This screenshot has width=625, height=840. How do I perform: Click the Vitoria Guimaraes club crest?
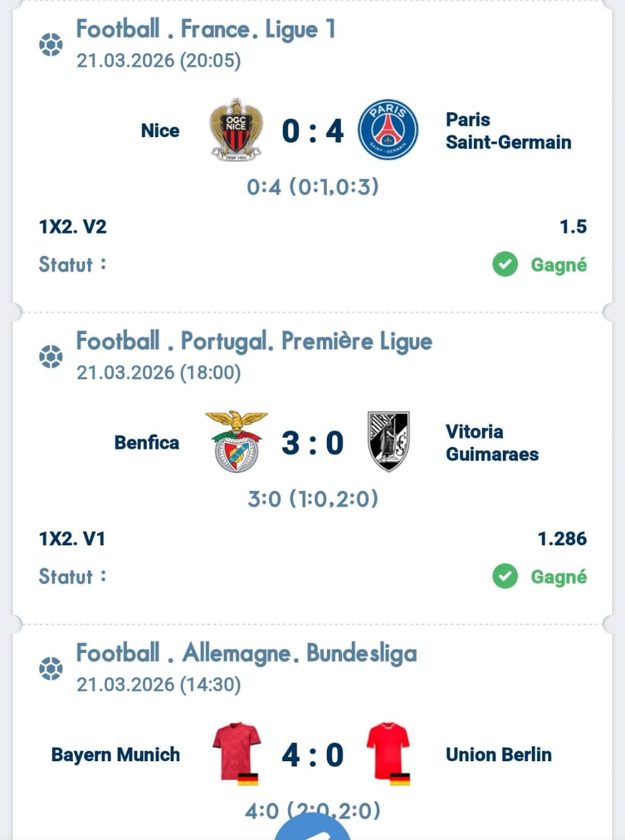388,441
